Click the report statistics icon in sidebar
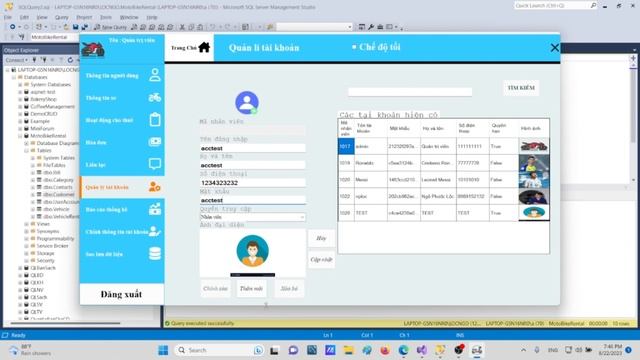Image resolution: width=640 pixels, height=360 pixels. pos(155,209)
